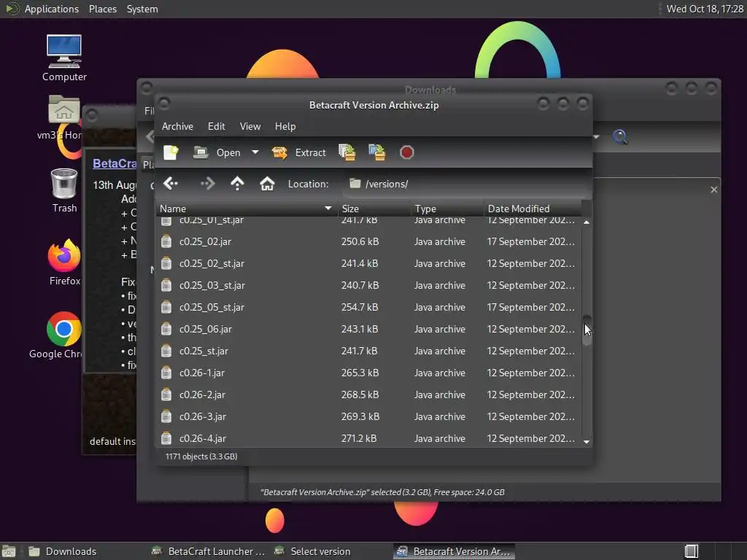
Task: Sort files by Size column header
Action: click(x=374, y=209)
